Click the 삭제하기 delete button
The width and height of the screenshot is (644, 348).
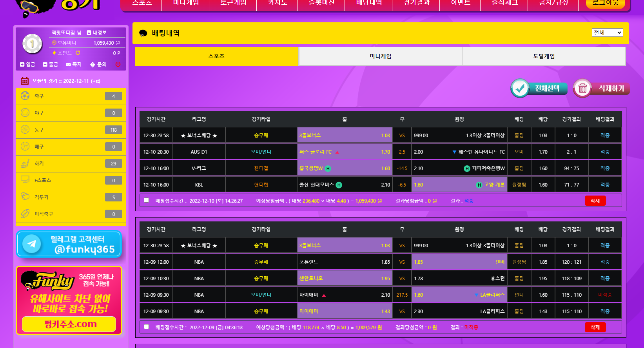[601, 89]
